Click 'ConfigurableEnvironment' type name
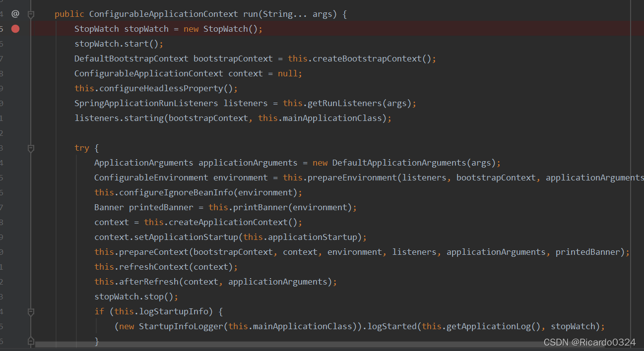This screenshot has width=644, height=351. pos(151,177)
